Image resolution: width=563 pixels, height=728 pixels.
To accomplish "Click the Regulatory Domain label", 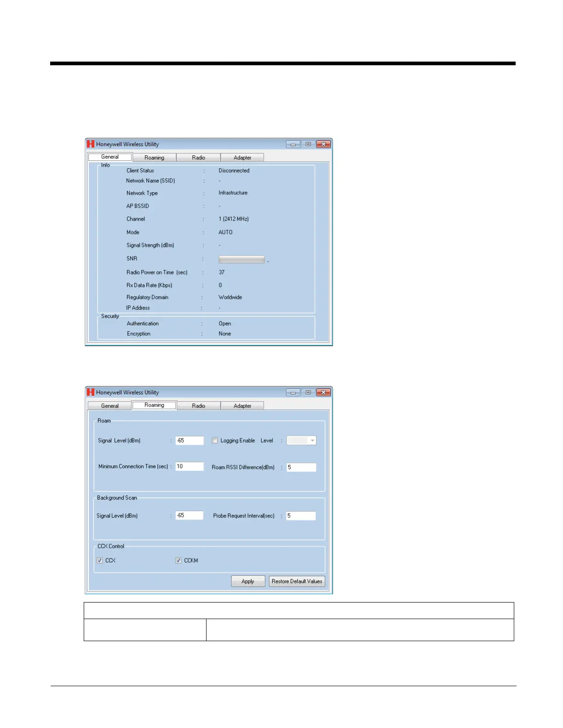I will tap(148, 297).
